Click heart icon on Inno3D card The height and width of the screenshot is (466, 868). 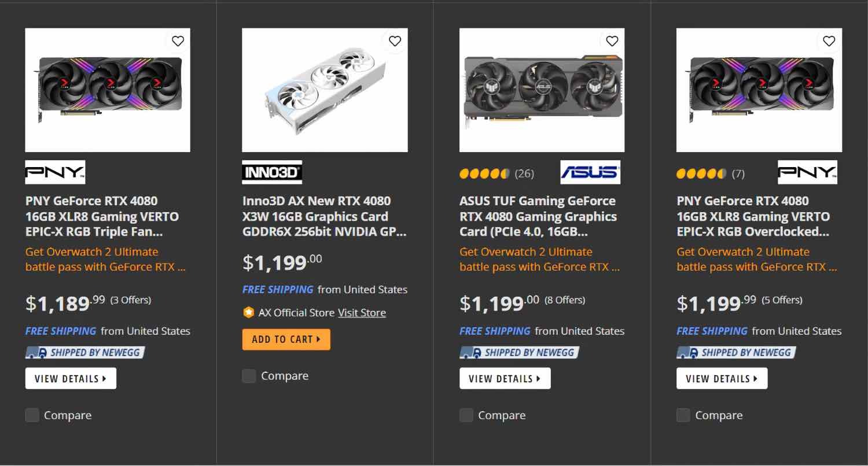395,41
